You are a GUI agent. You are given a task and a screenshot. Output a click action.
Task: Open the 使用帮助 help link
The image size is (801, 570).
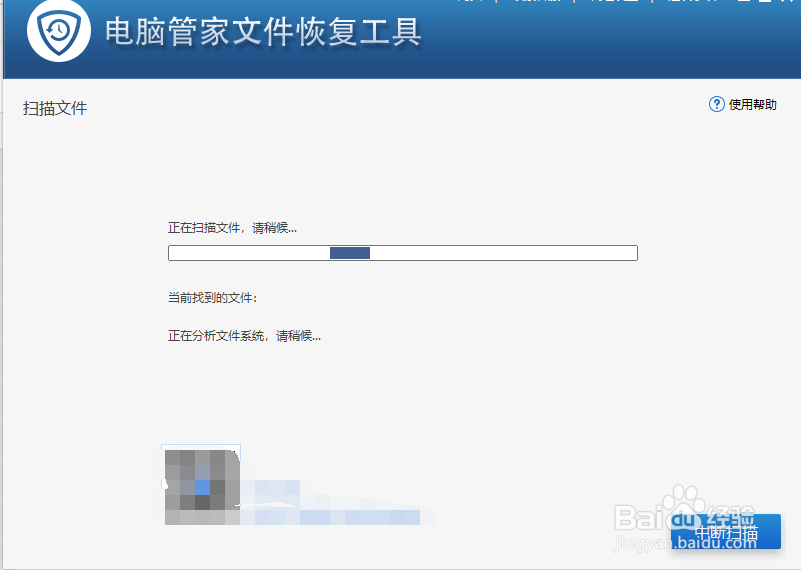coord(752,105)
